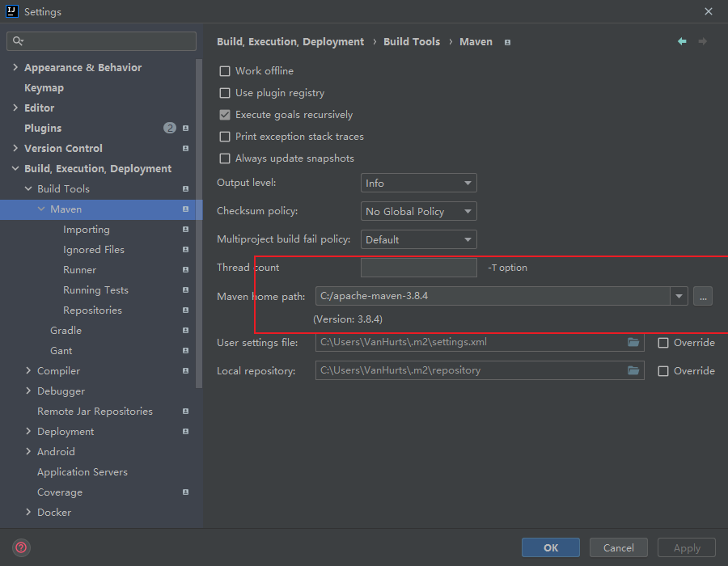Click the updates badge next to Plugins
Screen dimensions: 728x566
[169, 128]
